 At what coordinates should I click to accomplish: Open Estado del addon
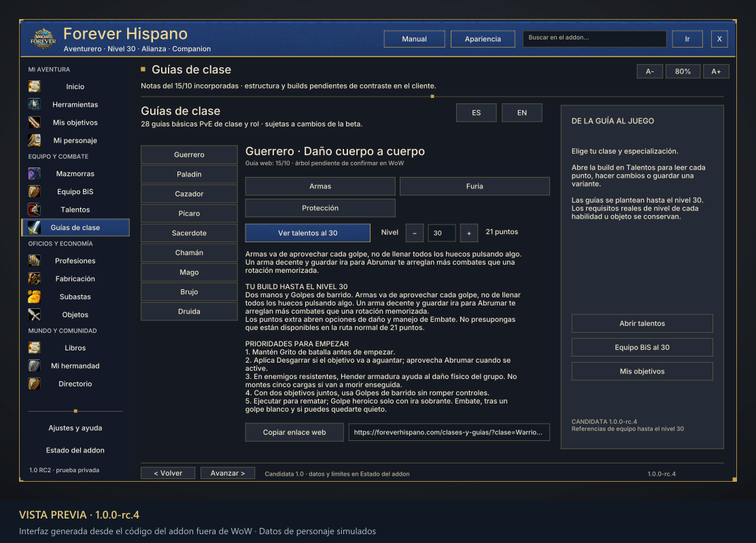click(x=75, y=450)
